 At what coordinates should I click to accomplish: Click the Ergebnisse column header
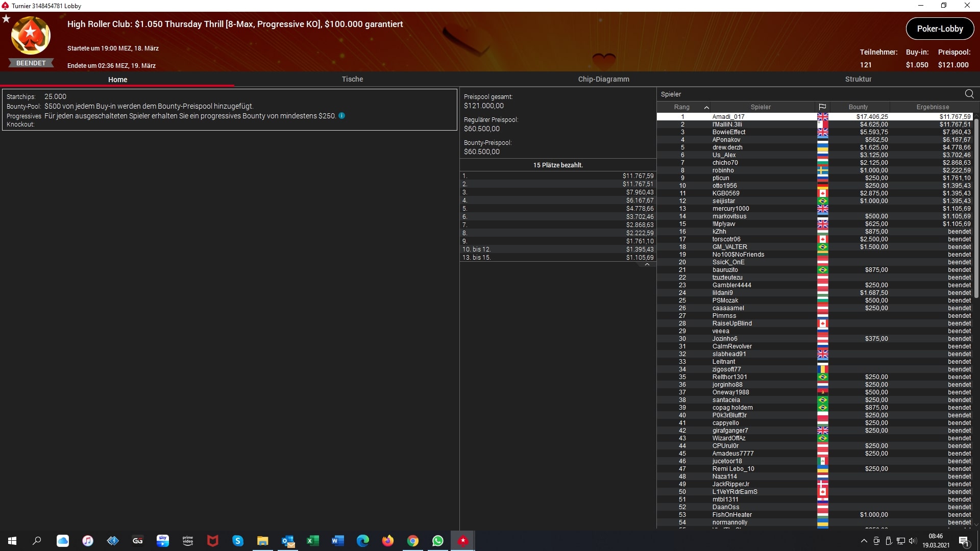933,107
